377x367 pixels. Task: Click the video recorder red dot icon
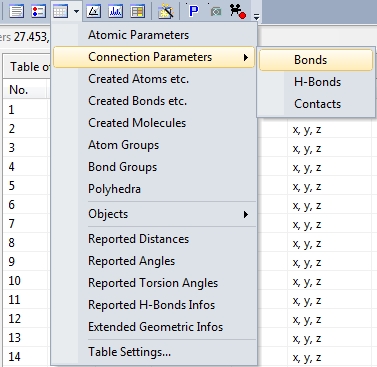(238, 11)
